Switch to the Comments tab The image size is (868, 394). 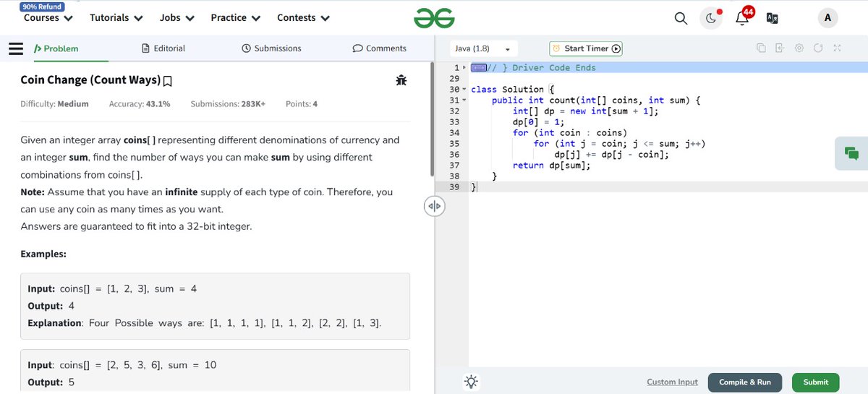379,48
